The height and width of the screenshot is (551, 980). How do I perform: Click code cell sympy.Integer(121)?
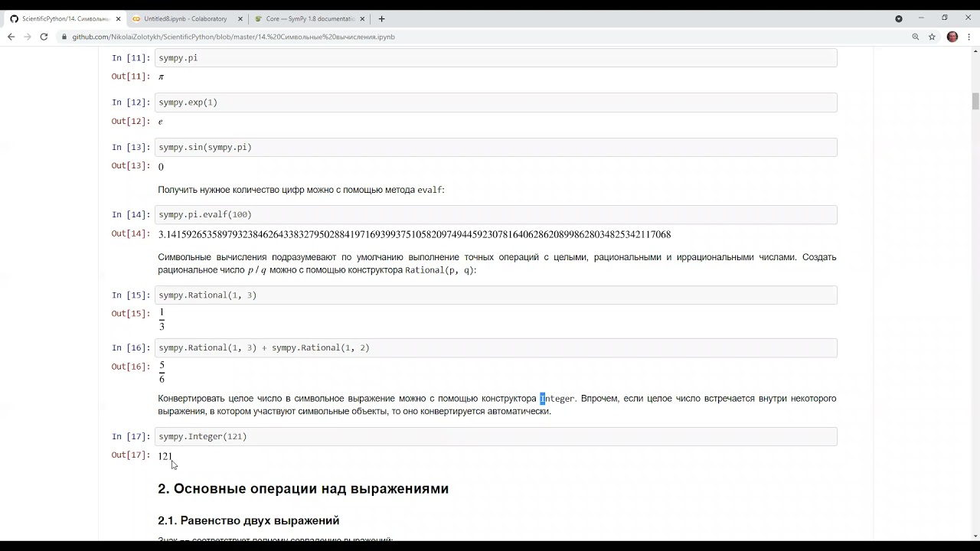coord(496,436)
